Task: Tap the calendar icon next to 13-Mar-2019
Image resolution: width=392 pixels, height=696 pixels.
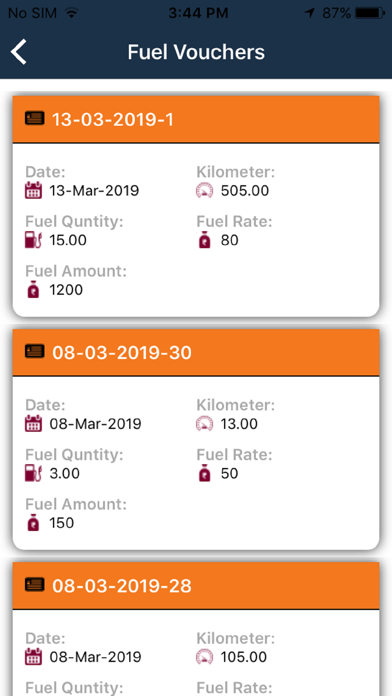Action: [33, 190]
